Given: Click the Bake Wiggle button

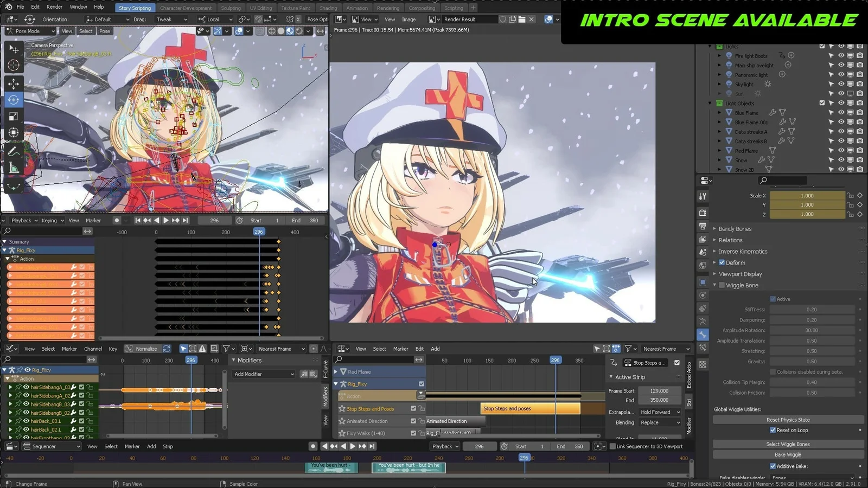Looking at the screenshot, I should [x=788, y=454].
